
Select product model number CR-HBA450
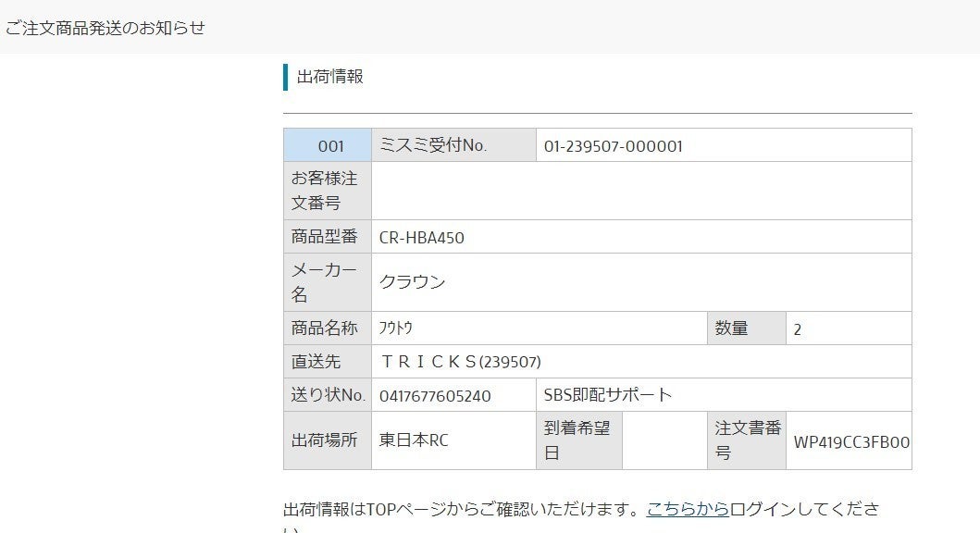tap(422, 237)
